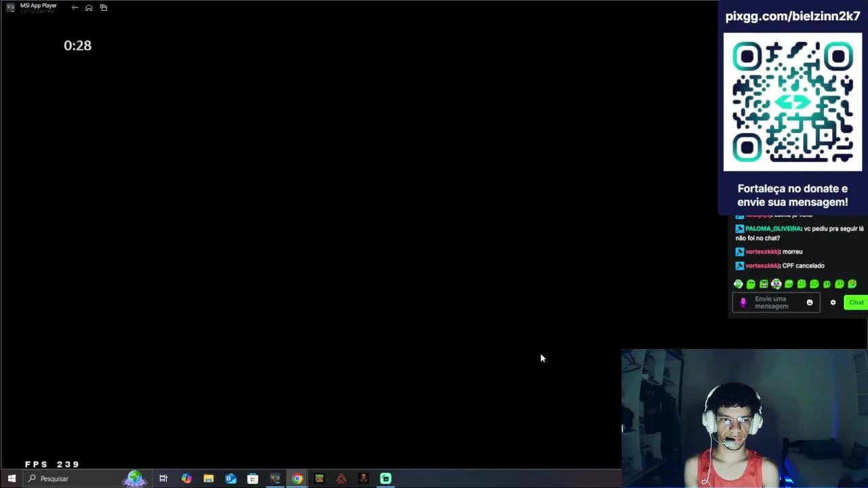The width and height of the screenshot is (868, 488).
Task: Click the chat message CPF cancelado
Action: click(804, 266)
